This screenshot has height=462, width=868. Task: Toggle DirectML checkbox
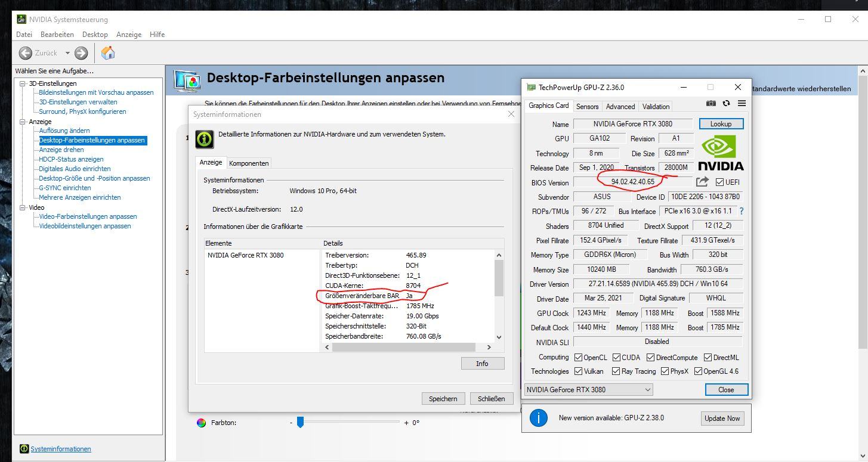coord(708,358)
